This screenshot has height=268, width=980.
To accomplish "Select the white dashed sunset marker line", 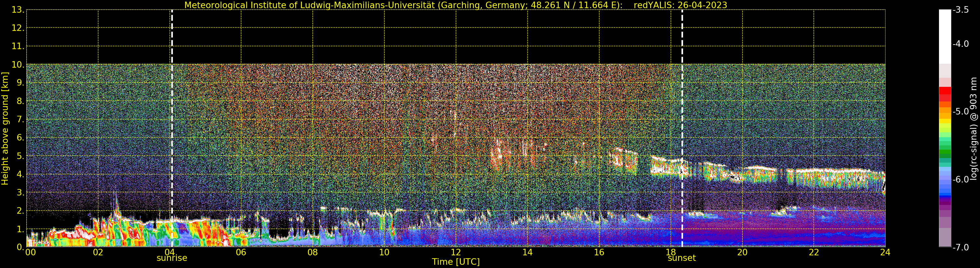I will click(682, 128).
